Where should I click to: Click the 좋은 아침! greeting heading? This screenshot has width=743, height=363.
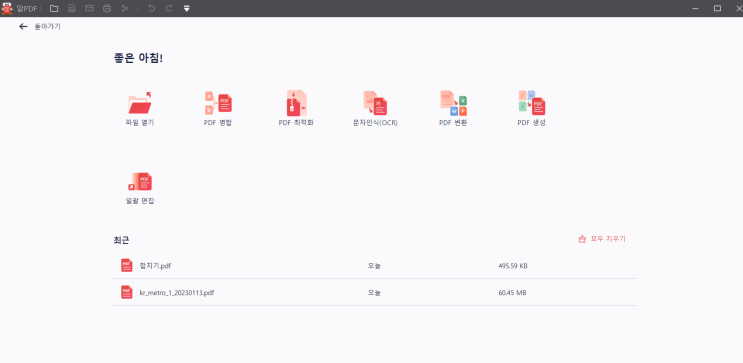[138, 58]
